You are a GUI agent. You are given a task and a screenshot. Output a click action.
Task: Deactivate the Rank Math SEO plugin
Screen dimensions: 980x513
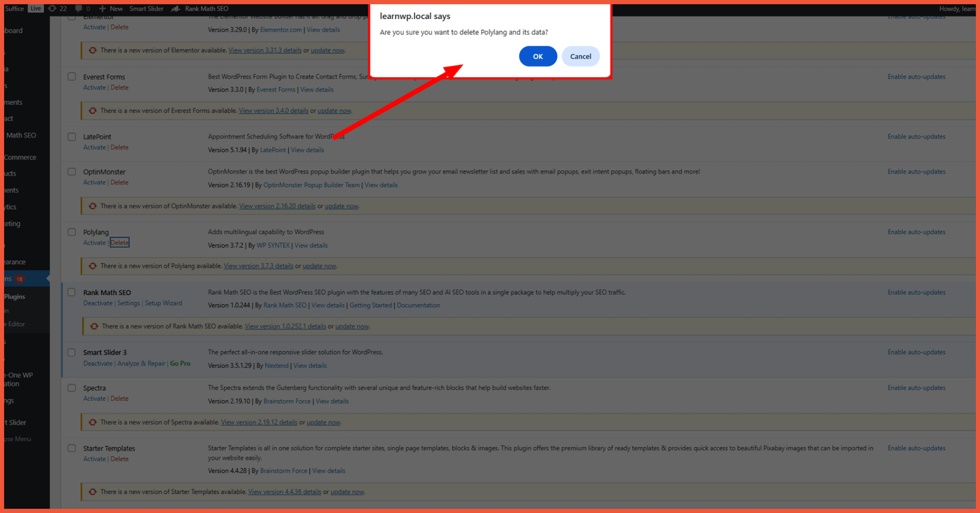[x=98, y=303]
